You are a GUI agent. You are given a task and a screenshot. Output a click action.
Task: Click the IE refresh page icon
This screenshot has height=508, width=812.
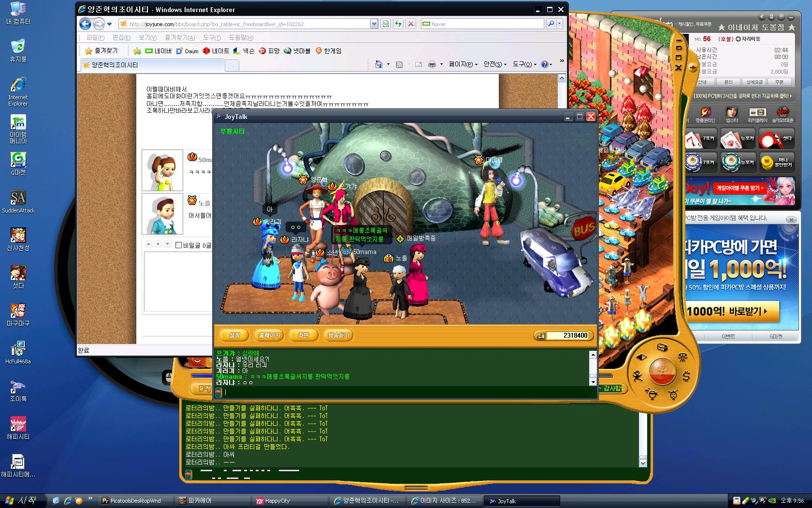coord(398,24)
